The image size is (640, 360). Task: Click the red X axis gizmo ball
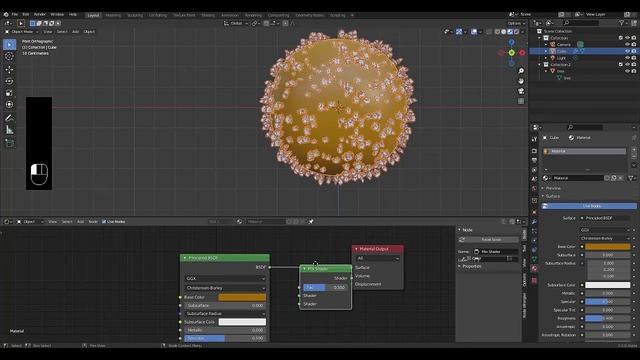(x=522, y=53)
